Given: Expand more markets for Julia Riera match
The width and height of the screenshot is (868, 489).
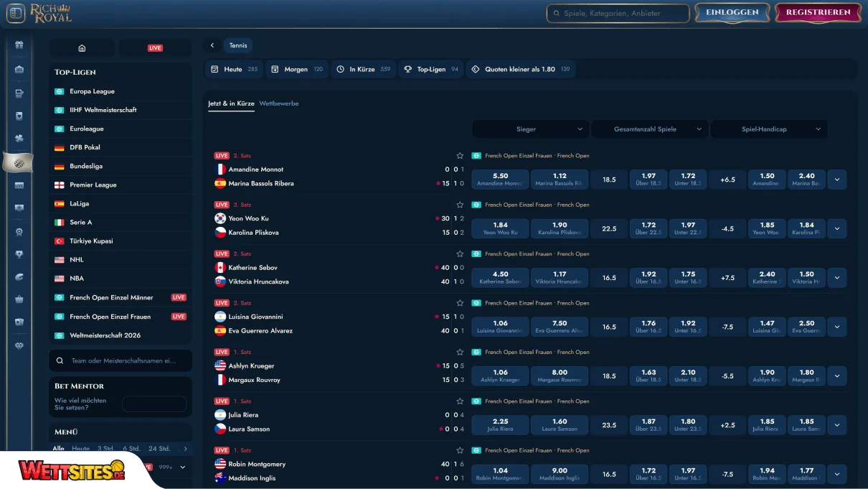Looking at the screenshot, I should (x=837, y=425).
